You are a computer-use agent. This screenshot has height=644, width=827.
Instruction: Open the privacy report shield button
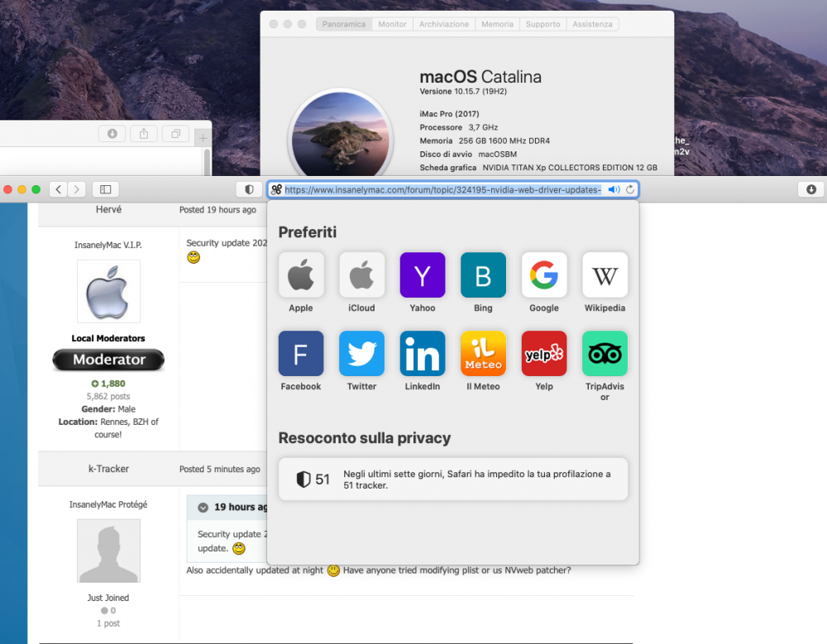tap(250, 189)
